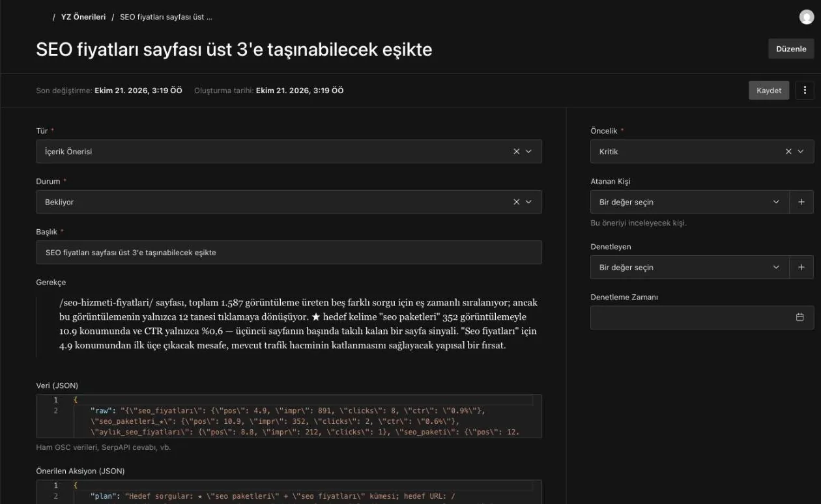The image size is (821, 504).
Task: Click the Kaydet button
Action: pos(769,91)
